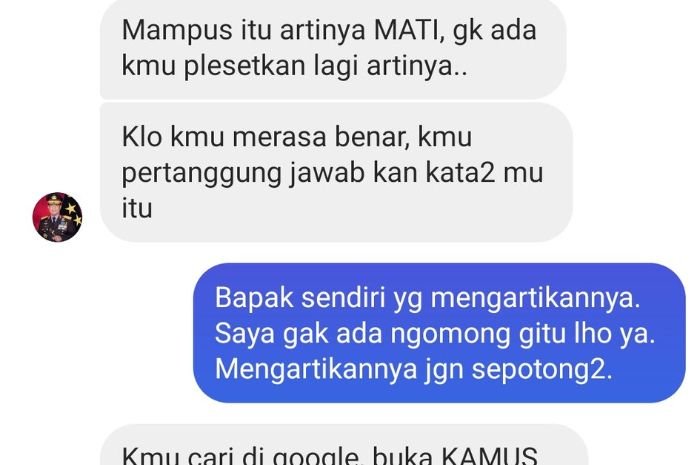Screen dimensions: 700x465
Task: Open the sender's police uniform profile picture
Action: (57, 217)
